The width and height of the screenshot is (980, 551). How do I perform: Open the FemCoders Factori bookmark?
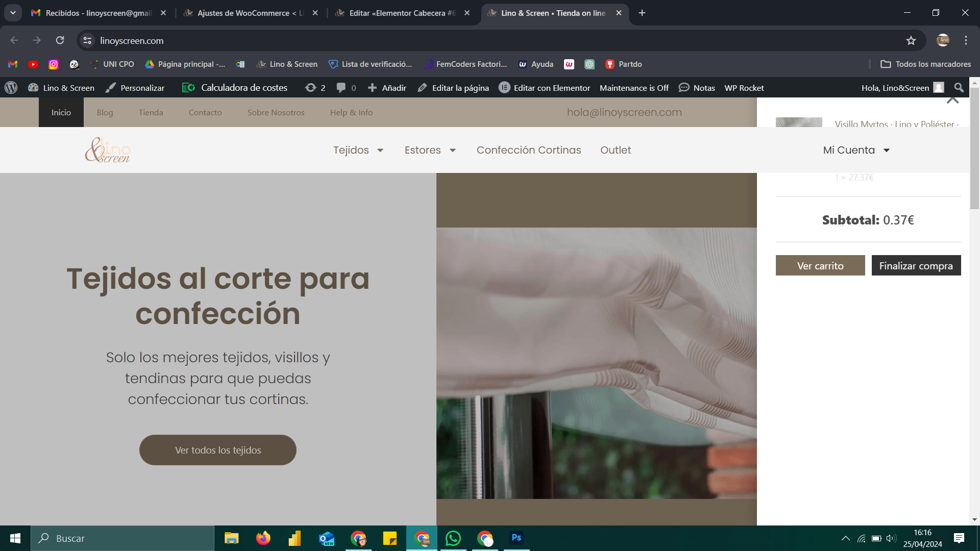(465, 64)
